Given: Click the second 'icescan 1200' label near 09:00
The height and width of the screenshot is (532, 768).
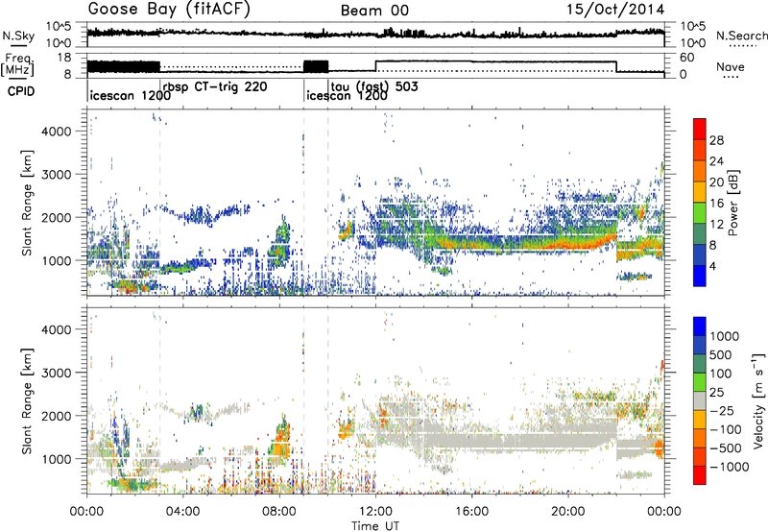Looking at the screenshot, I should [x=347, y=96].
